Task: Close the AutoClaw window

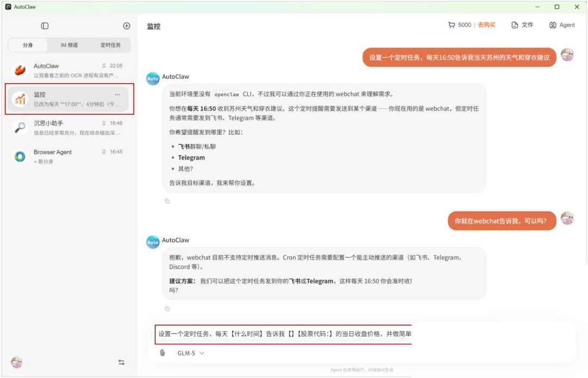Action: 577,7
